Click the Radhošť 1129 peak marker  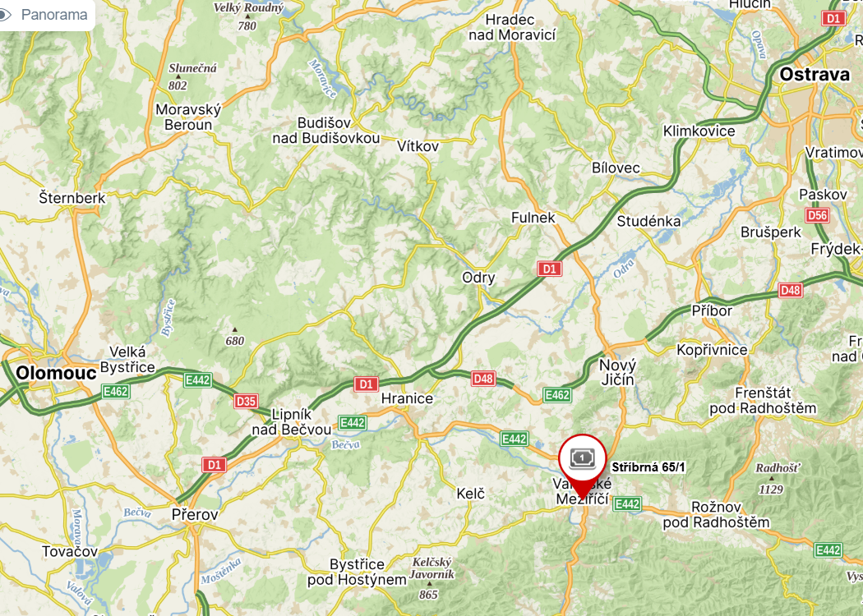pyautogui.click(x=776, y=478)
